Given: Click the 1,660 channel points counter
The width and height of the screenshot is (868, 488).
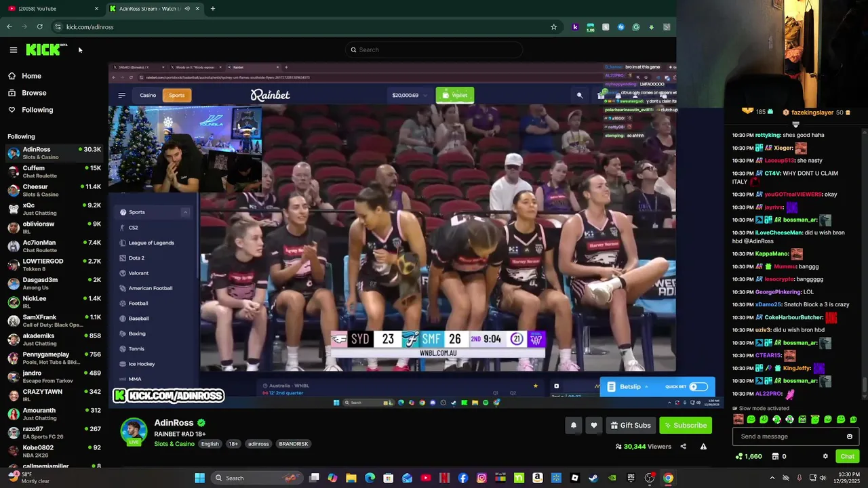Looking at the screenshot, I should 749,456.
